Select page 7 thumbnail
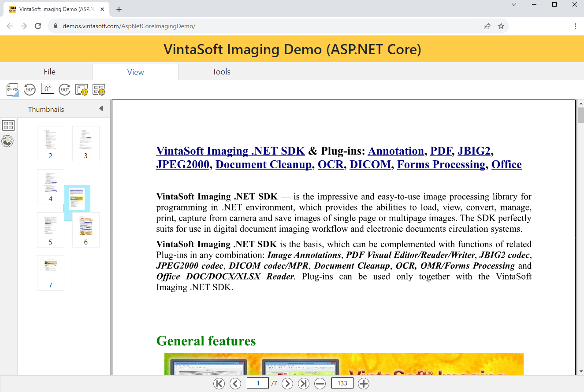 click(x=51, y=273)
